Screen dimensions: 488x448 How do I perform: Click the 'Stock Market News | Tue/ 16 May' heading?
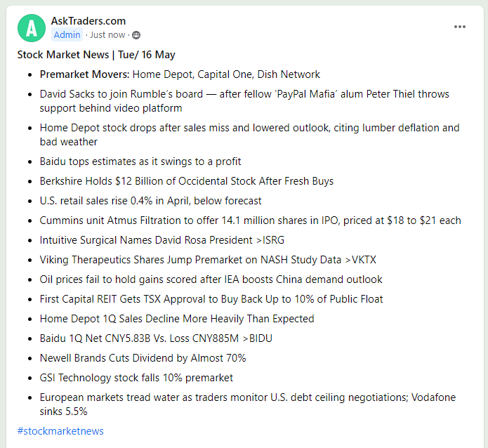click(x=96, y=55)
